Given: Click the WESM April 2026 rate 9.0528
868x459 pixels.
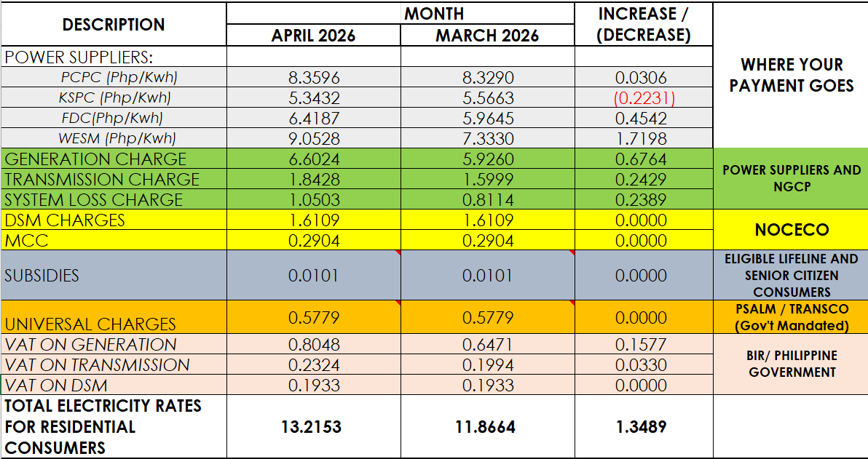Looking at the screenshot, I should click(x=313, y=138).
